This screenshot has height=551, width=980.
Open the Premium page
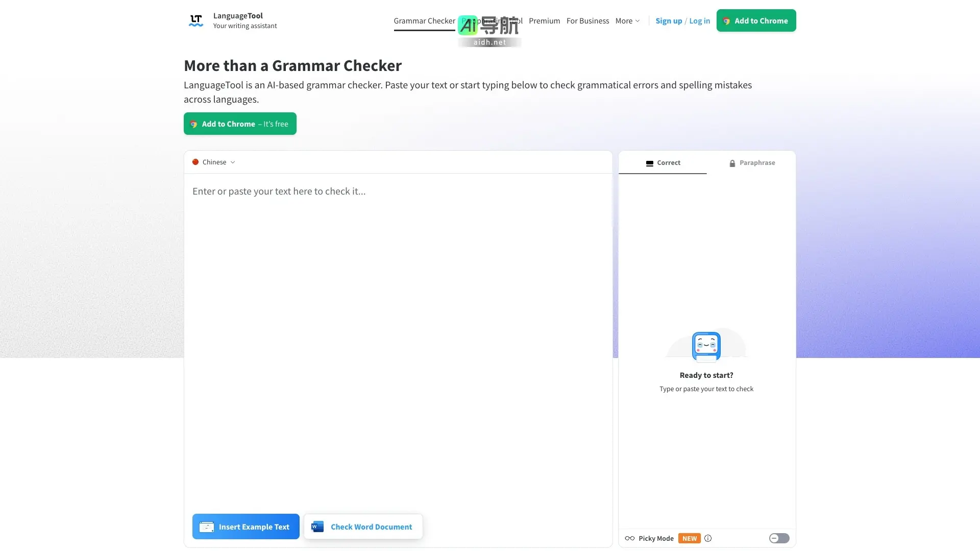544,20
